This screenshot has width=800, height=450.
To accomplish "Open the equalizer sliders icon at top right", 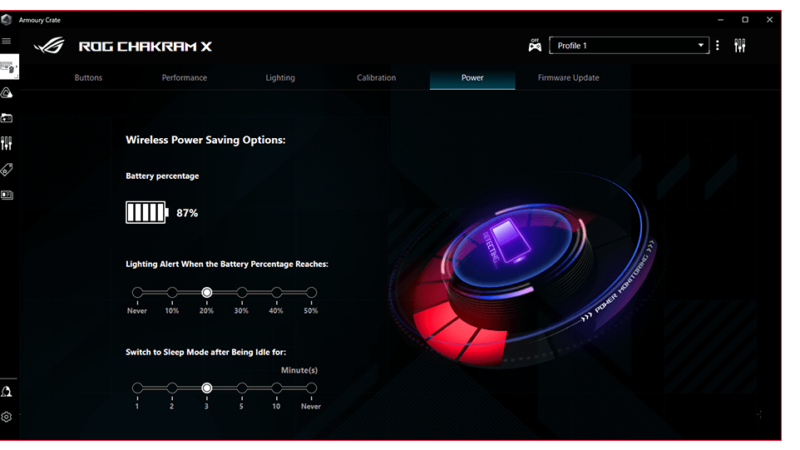I will [740, 46].
